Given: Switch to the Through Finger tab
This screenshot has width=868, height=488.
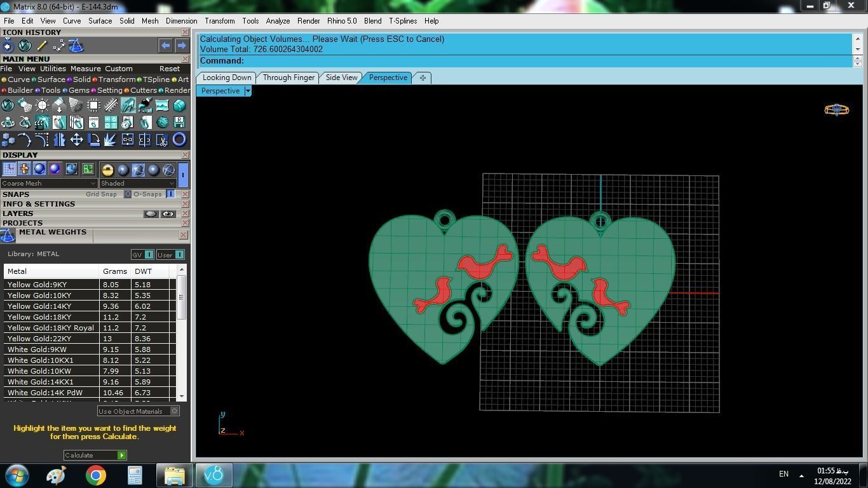Looking at the screenshot, I should [288, 78].
